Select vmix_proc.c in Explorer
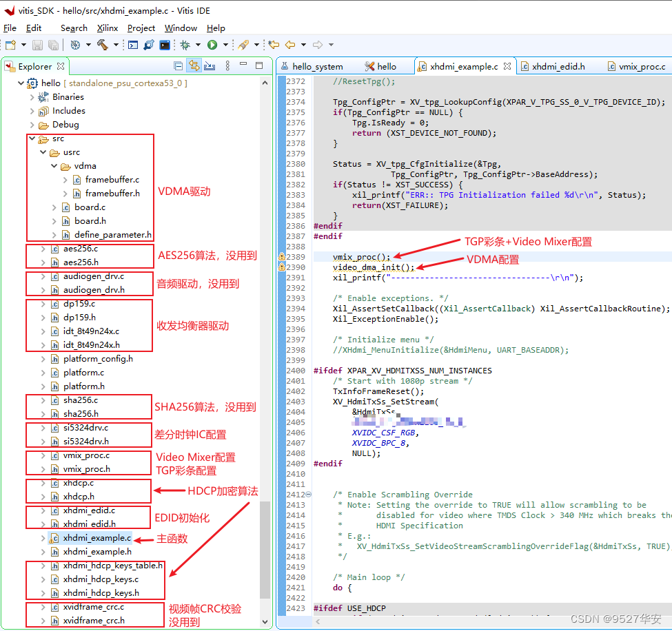This screenshot has width=672, height=631. [86, 455]
